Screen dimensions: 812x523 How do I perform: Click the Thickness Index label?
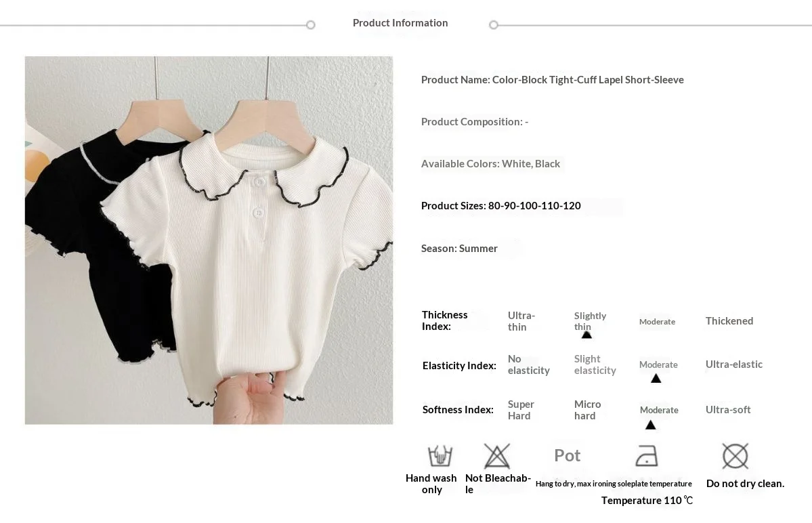coord(444,320)
